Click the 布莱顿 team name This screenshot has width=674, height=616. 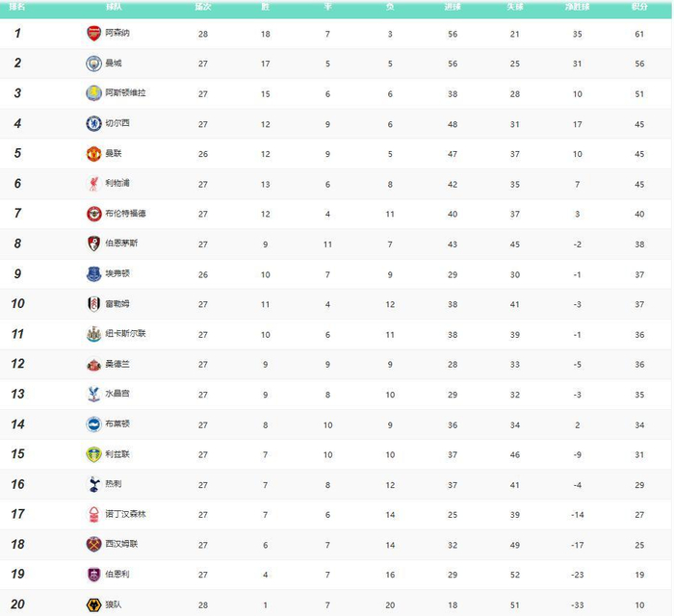pos(117,423)
